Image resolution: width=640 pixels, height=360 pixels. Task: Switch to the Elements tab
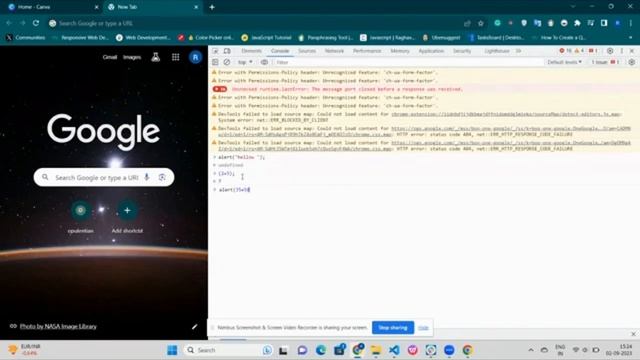tap(251, 51)
